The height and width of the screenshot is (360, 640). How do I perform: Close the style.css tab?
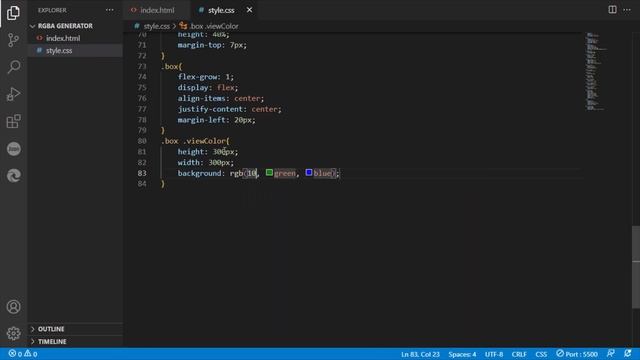coord(249,10)
